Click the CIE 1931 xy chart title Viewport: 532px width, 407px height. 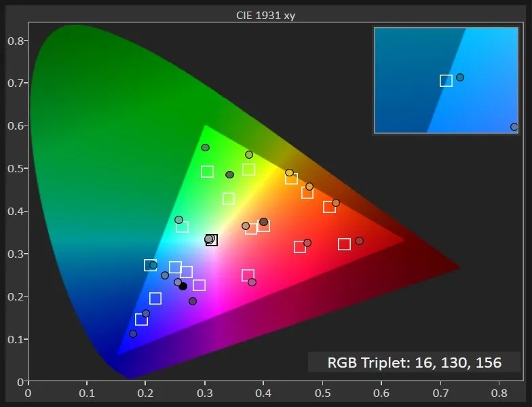(x=266, y=15)
